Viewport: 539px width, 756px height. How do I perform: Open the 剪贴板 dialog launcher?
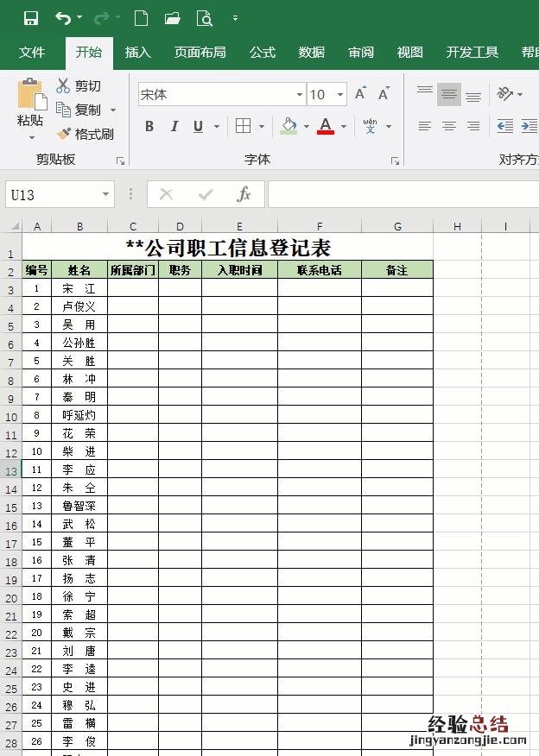pos(120,161)
